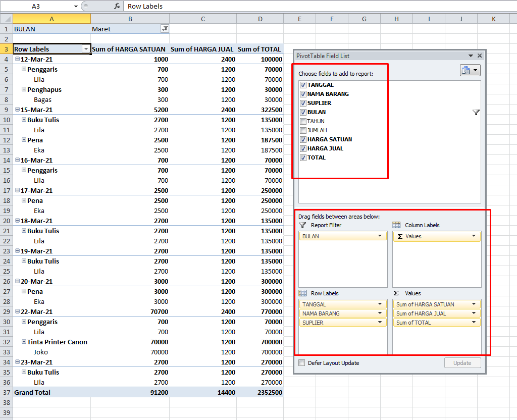Check the TAHUN field checkbox
The height and width of the screenshot is (420, 517).
click(x=303, y=121)
